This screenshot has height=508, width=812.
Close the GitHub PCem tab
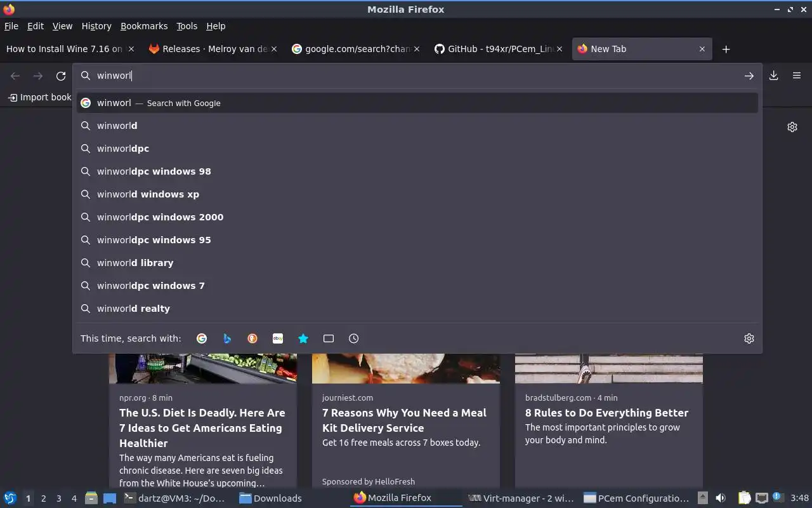[560, 49]
